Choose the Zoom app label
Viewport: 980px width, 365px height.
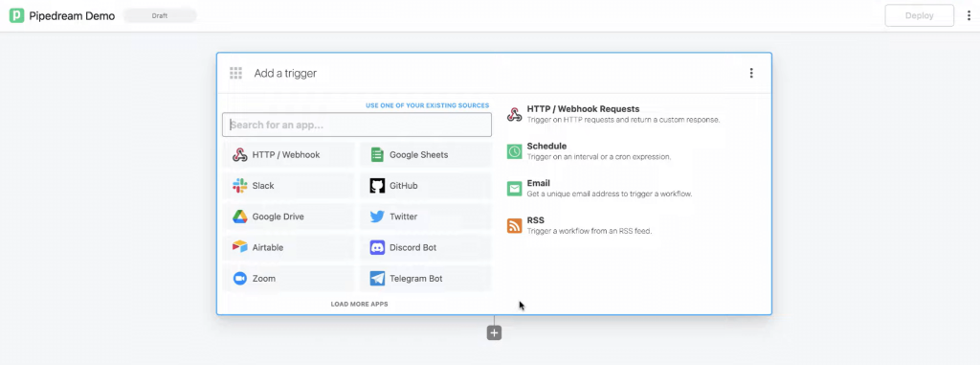coord(264,279)
